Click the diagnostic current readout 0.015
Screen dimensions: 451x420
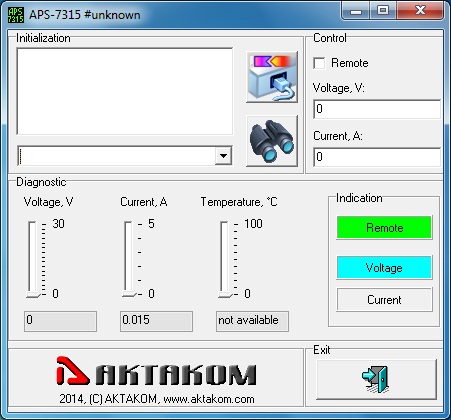(x=156, y=321)
